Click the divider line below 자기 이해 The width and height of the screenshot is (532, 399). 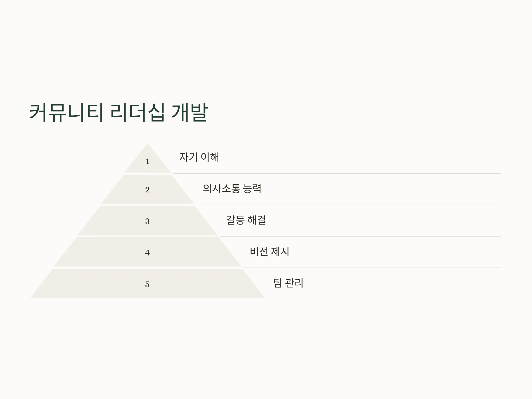coord(337,173)
